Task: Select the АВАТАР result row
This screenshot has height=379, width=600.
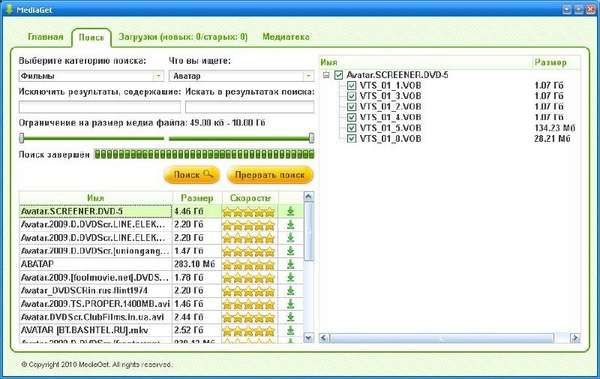Action: pos(161,264)
